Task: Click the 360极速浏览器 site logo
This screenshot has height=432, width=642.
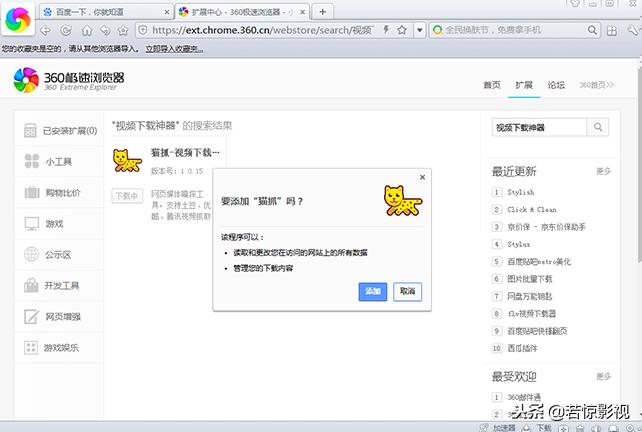Action: click(x=69, y=80)
